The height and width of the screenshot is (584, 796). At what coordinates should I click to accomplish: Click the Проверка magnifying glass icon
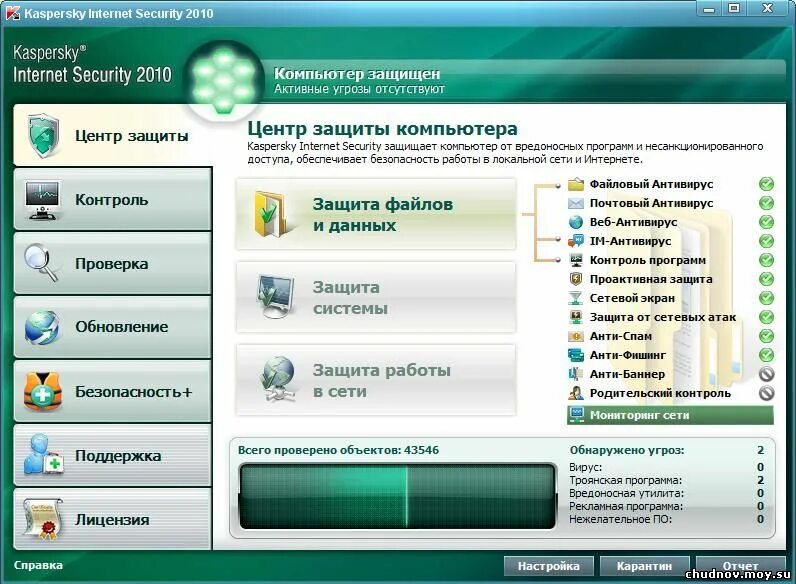click(x=42, y=263)
